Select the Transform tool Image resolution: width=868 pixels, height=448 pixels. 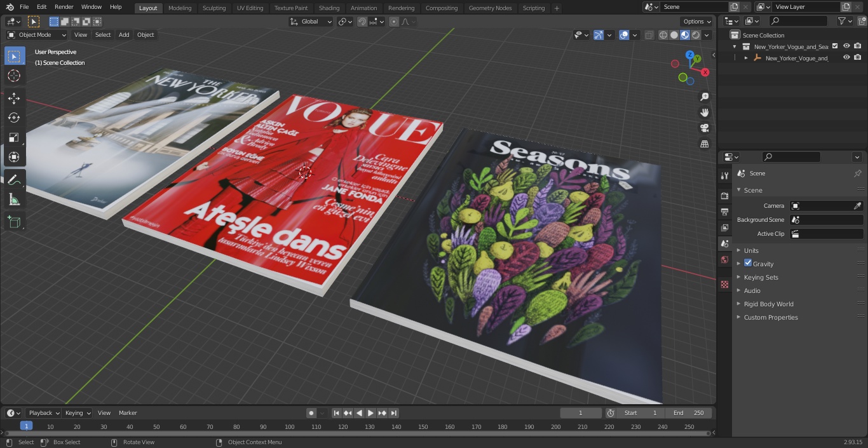coord(14,157)
